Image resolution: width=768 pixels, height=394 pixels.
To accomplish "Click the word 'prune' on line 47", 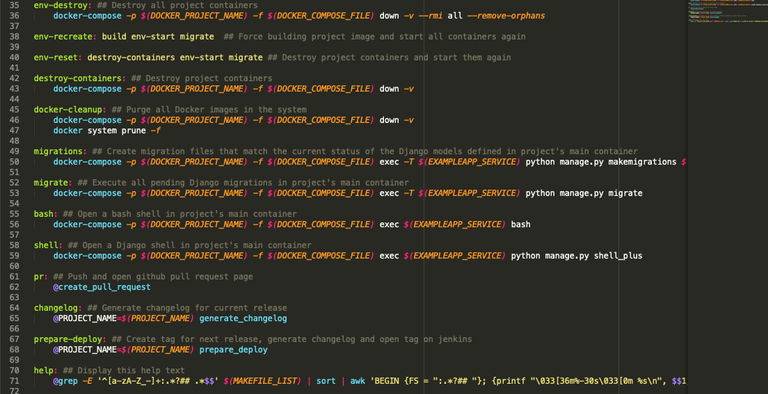I will (134, 131).
